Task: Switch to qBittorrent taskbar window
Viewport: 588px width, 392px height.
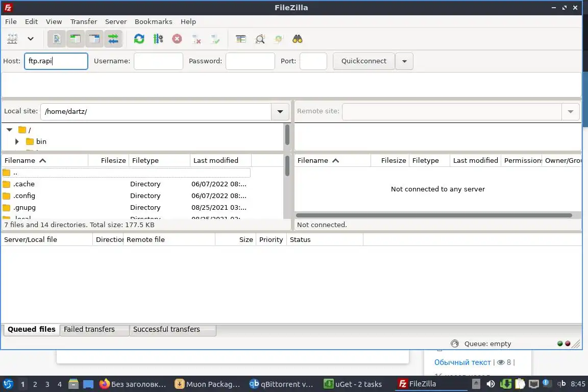Action: (281, 384)
